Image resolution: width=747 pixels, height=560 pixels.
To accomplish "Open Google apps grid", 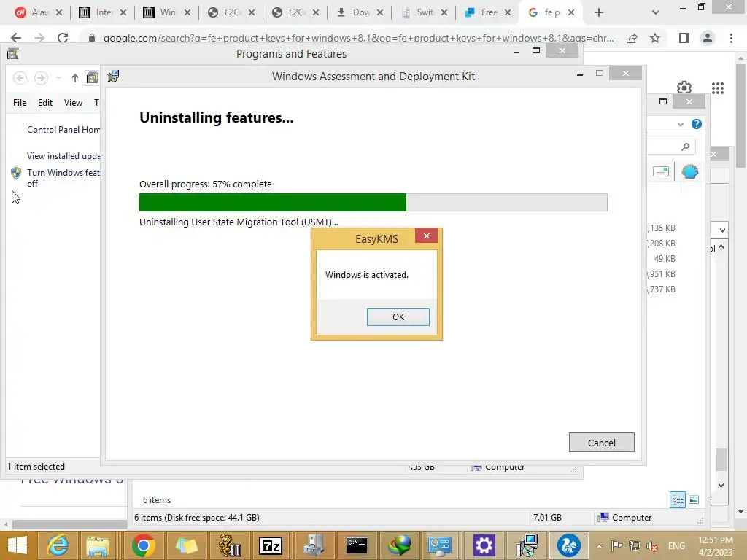I will point(718,88).
